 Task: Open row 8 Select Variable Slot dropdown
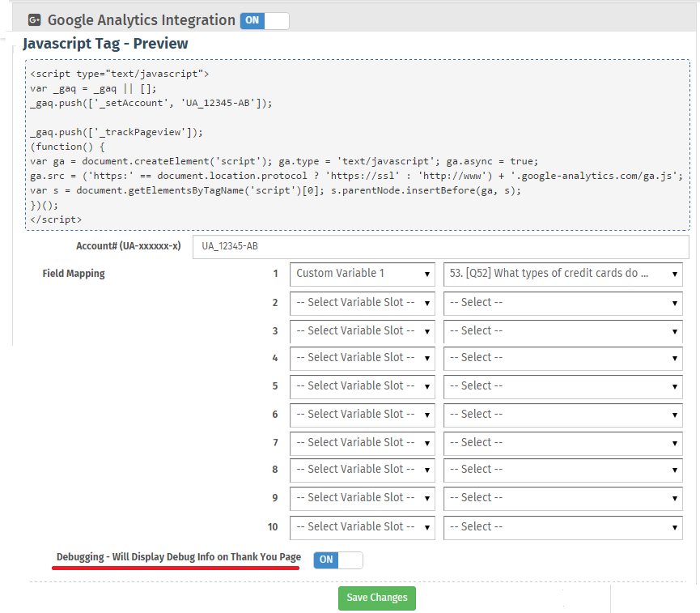coord(362,470)
